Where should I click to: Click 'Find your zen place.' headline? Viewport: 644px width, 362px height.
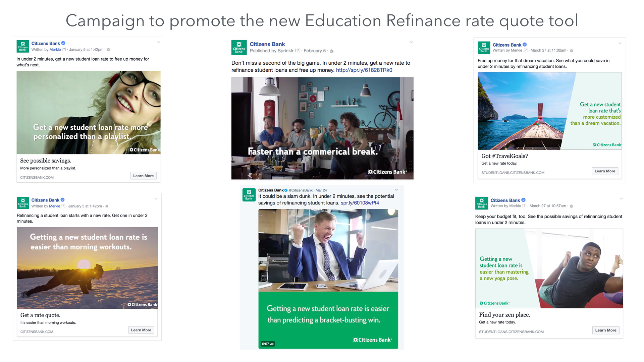point(504,315)
